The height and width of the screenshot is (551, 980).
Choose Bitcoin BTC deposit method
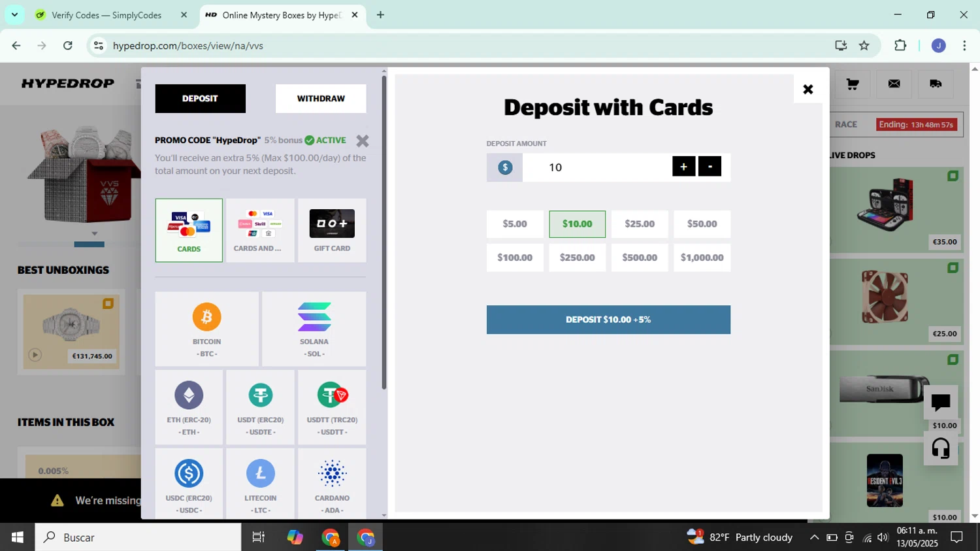pyautogui.click(x=206, y=329)
